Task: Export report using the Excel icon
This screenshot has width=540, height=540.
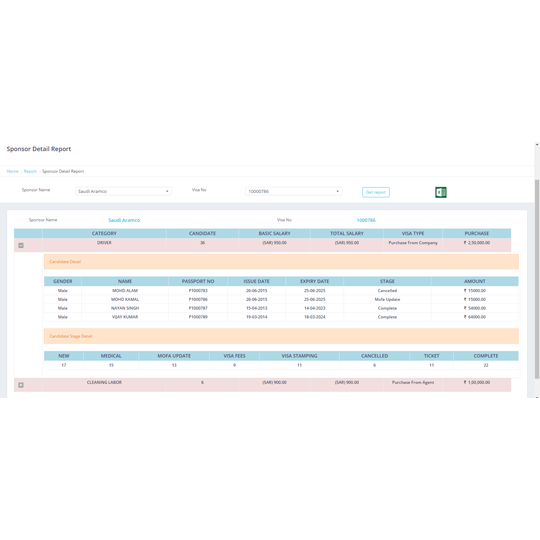Action: [x=440, y=192]
